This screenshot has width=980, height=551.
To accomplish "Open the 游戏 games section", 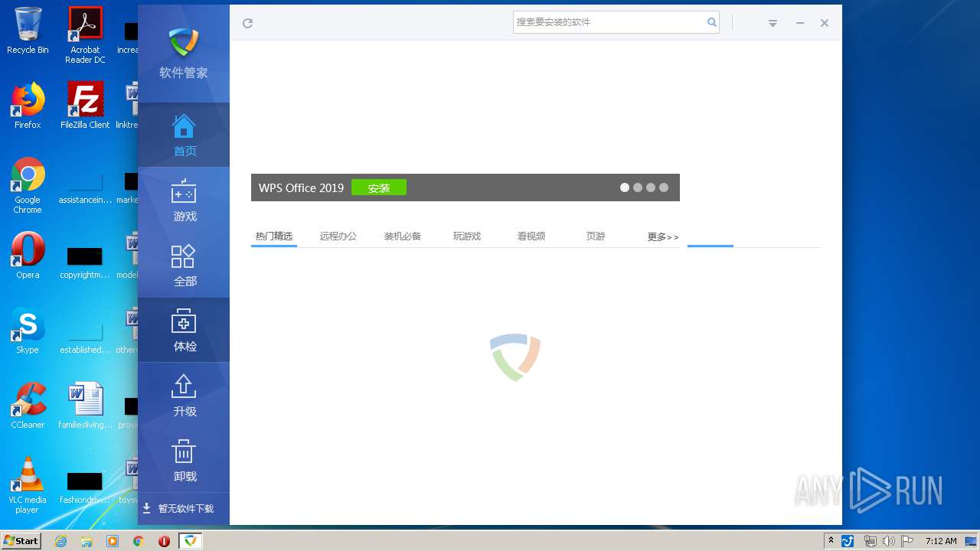I will click(x=184, y=201).
